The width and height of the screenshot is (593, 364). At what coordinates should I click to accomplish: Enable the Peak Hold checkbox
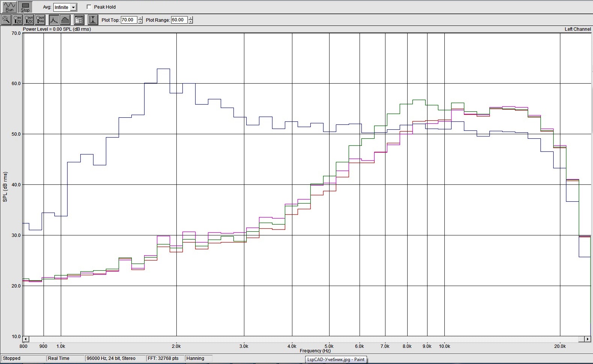coord(89,7)
